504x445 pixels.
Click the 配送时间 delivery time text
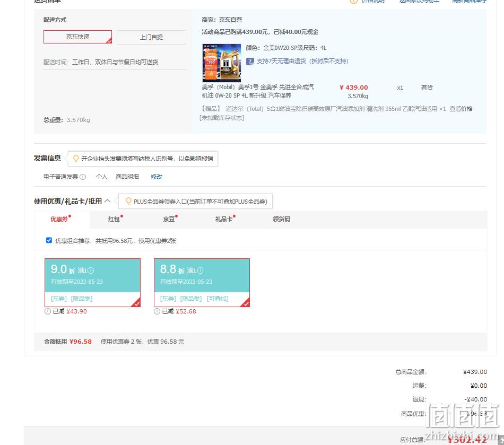pyautogui.click(x=101, y=63)
